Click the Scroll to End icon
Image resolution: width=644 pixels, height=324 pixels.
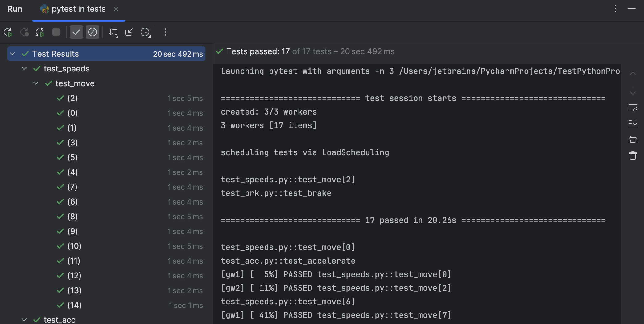tap(633, 124)
